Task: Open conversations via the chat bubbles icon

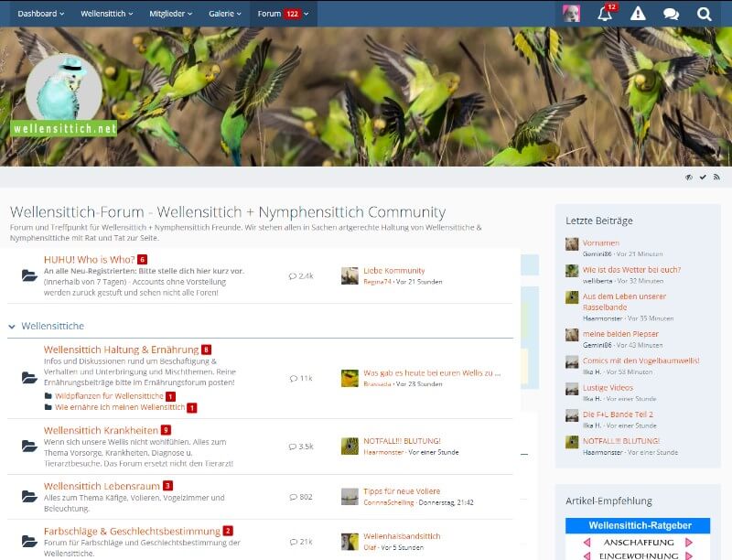Action: (671, 14)
